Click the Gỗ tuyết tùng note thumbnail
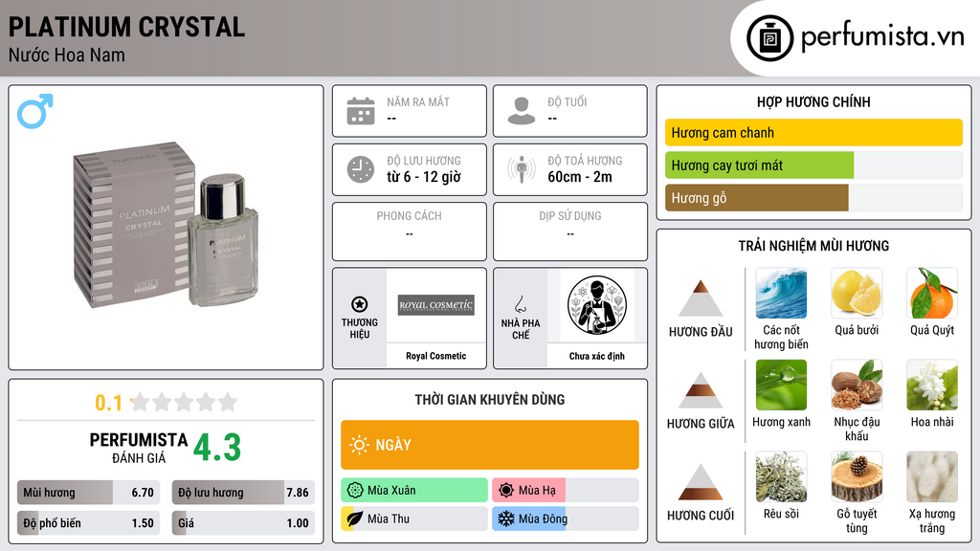The height and width of the screenshot is (551, 980). click(857, 477)
